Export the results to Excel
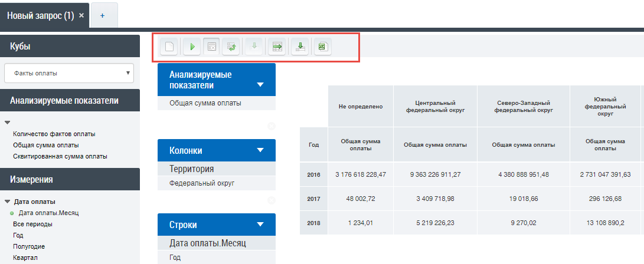Viewport: 644px width, 264px height. tap(322, 47)
